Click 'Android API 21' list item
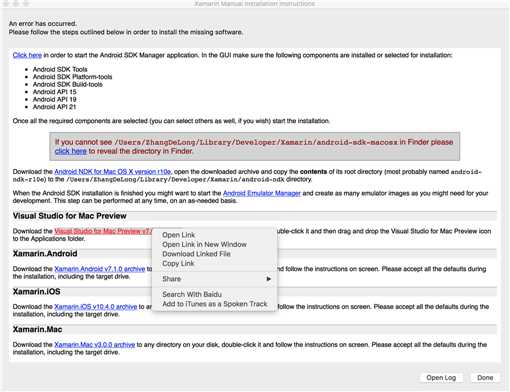Image resolution: width=510 pixels, height=392 pixels. [x=54, y=107]
